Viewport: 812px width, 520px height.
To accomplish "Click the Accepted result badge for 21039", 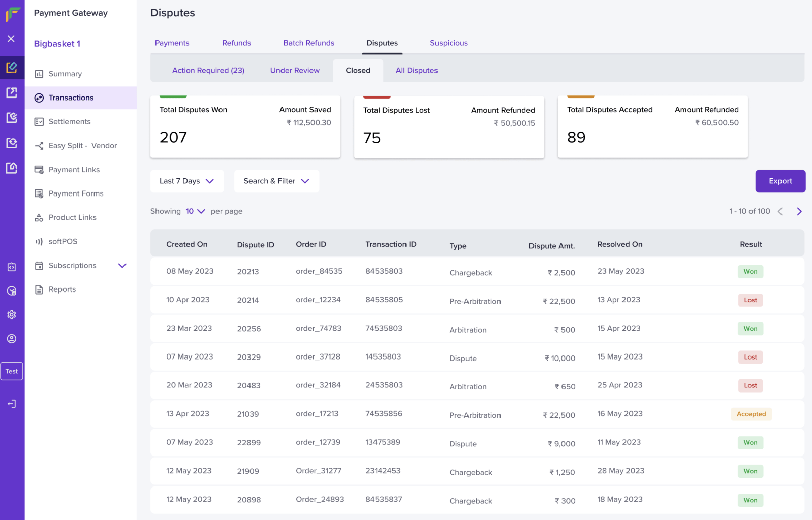I will 751,414.
